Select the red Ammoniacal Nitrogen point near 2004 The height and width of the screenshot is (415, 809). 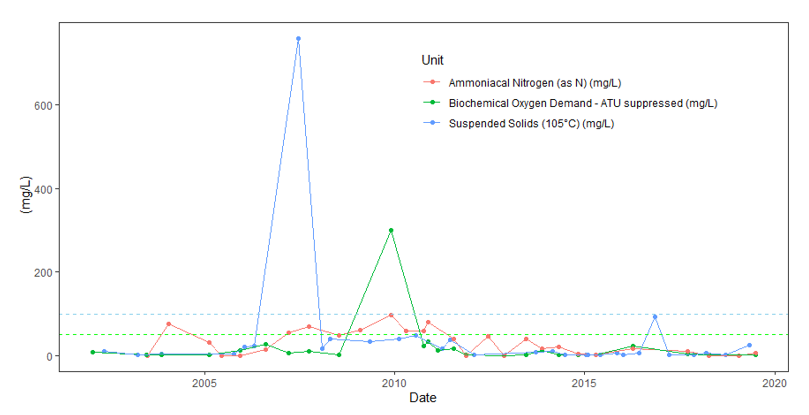[x=169, y=324]
